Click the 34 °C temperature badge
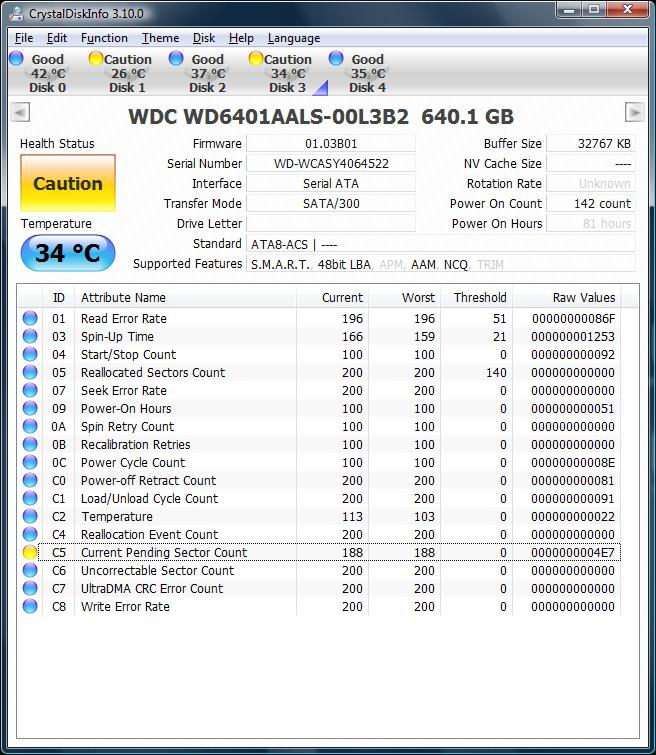The image size is (656, 755). (x=68, y=253)
